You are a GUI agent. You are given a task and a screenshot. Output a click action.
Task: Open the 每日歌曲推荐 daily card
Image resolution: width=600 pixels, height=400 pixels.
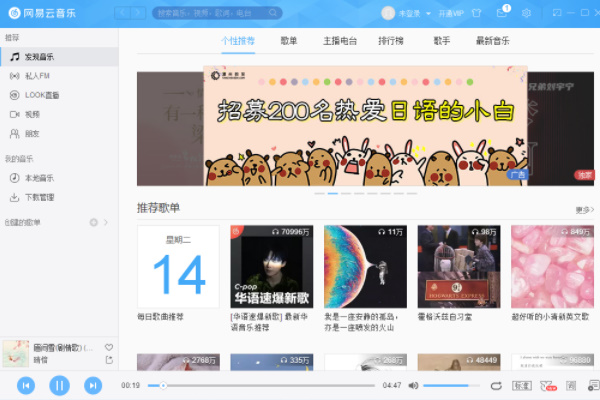coord(178,266)
